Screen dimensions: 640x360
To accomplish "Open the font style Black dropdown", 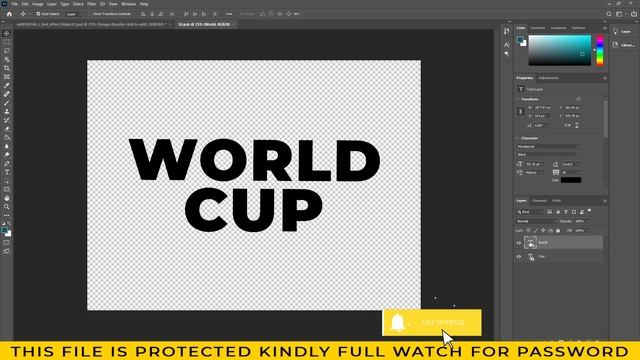I will 548,155.
